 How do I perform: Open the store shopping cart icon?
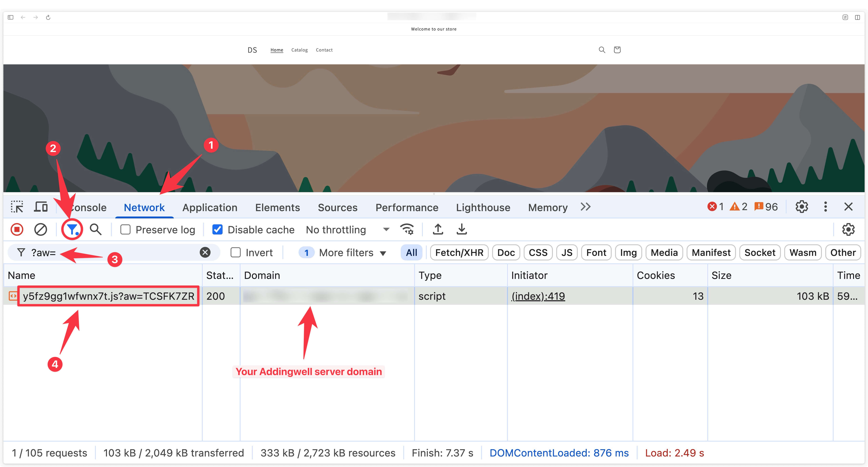point(617,50)
